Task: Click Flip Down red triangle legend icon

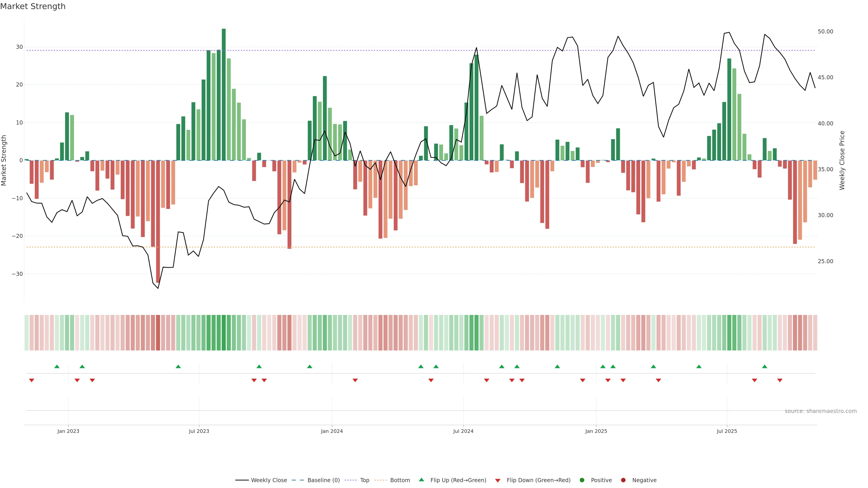Action: pos(498,481)
